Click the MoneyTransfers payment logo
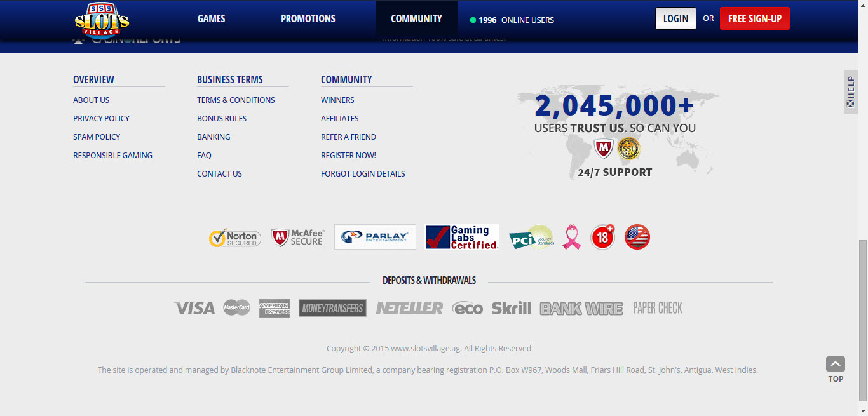This screenshot has height=416, width=868. [332, 308]
